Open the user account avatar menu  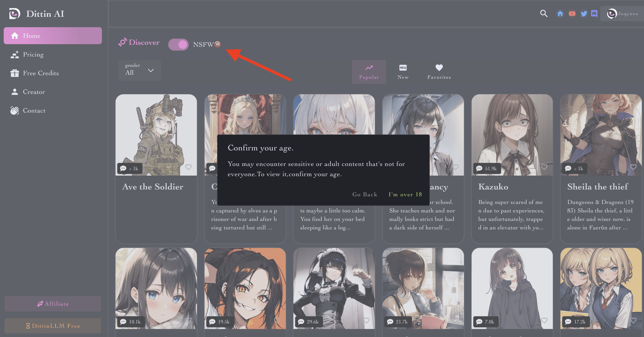612,13
